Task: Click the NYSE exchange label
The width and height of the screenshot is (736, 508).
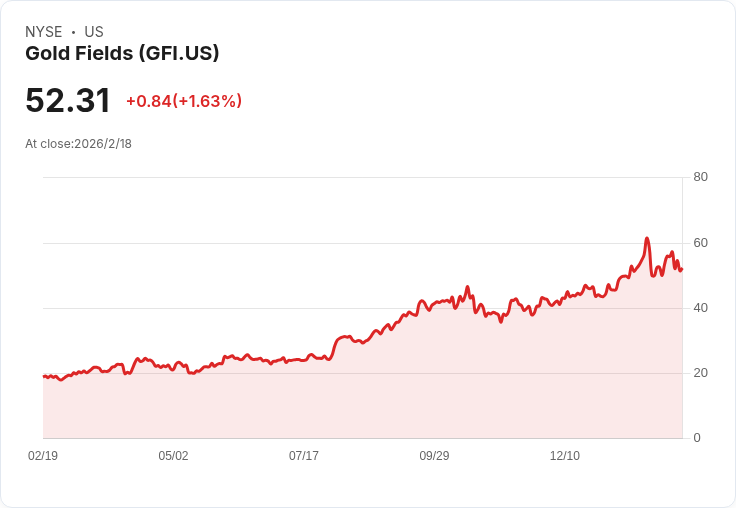Action: click(x=44, y=32)
